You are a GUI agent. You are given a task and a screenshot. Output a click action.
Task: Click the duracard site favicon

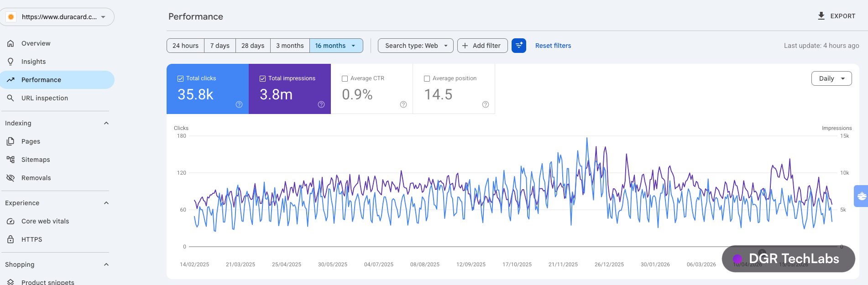11,17
